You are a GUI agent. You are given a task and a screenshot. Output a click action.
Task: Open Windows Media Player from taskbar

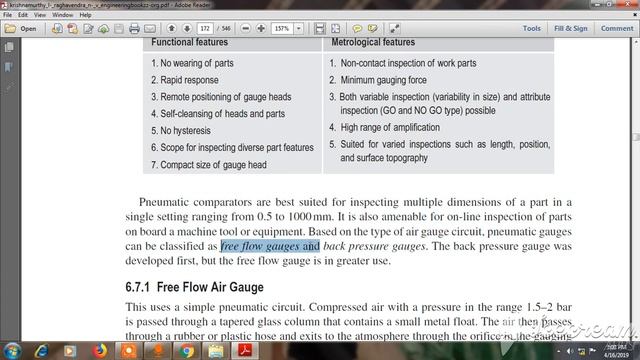tap(70, 351)
